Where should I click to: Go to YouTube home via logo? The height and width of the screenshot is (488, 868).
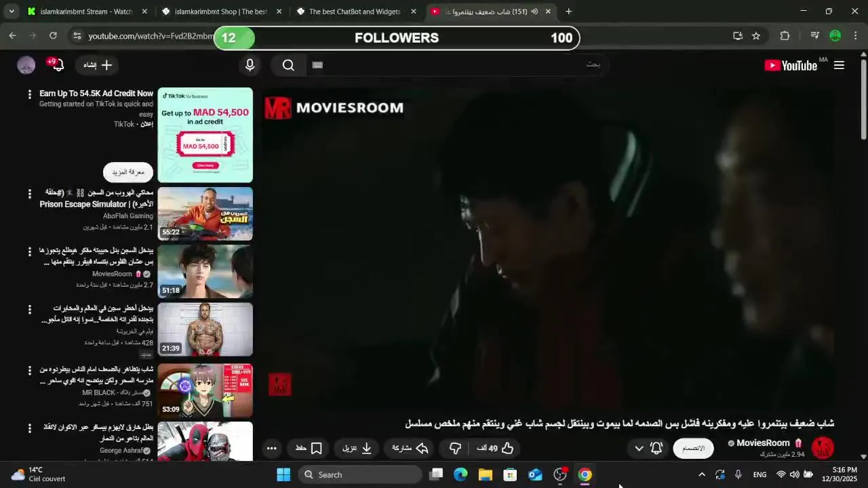tap(791, 65)
